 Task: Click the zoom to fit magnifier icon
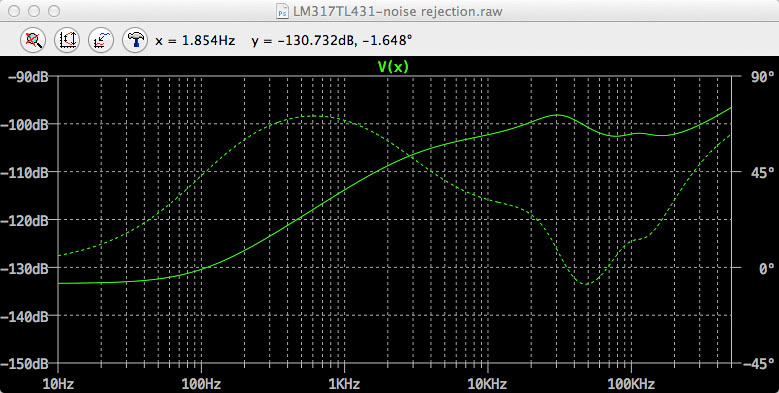point(33,40)
